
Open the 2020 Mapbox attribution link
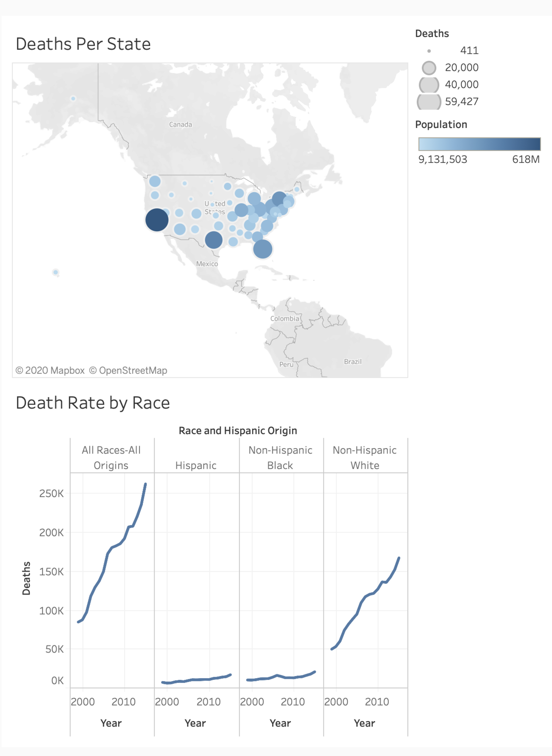pos(50,370)
